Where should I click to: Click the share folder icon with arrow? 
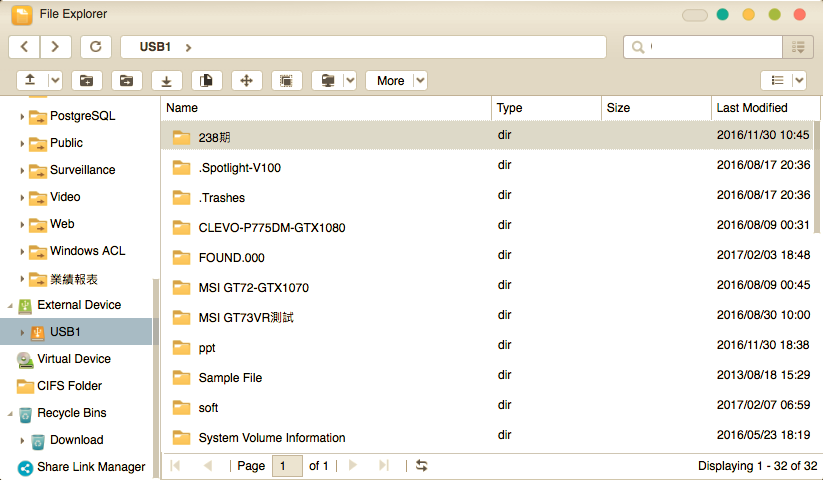pos(126,80)
